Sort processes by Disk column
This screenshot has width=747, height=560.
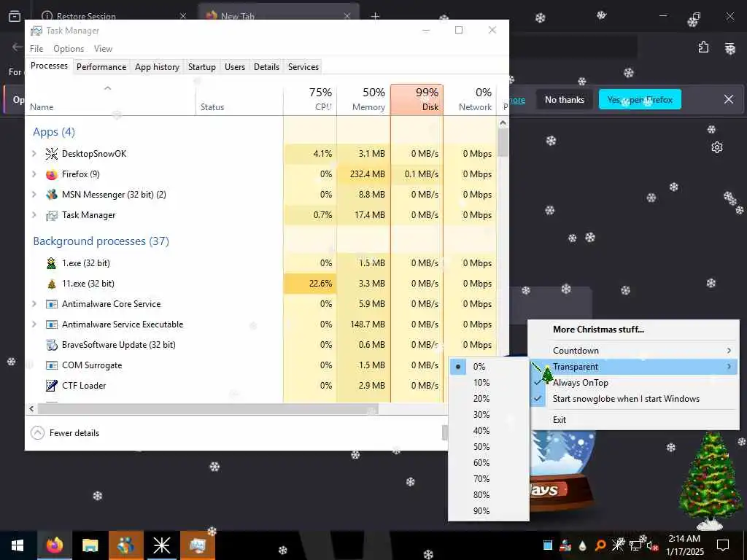(x=417, y=99)
